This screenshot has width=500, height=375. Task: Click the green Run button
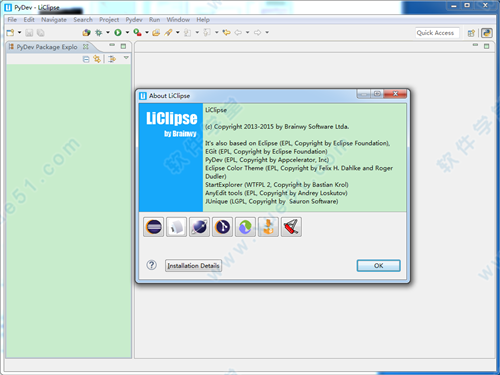[118, 32]
